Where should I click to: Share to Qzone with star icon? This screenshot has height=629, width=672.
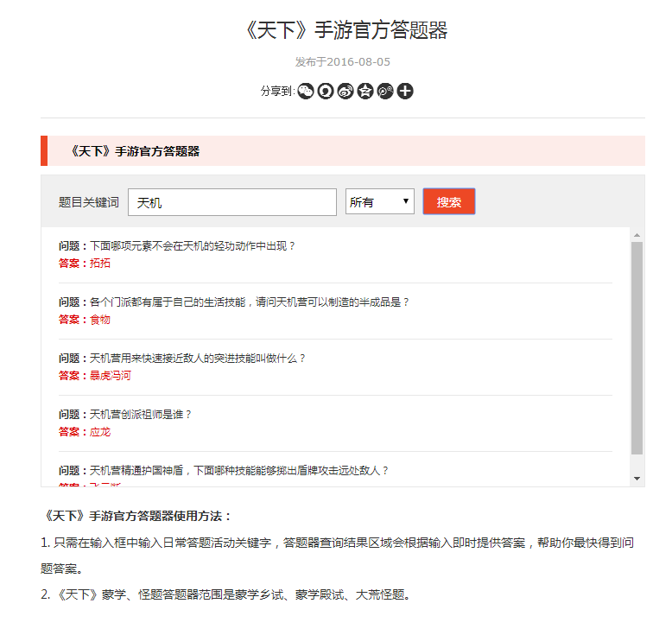point(365,91)
